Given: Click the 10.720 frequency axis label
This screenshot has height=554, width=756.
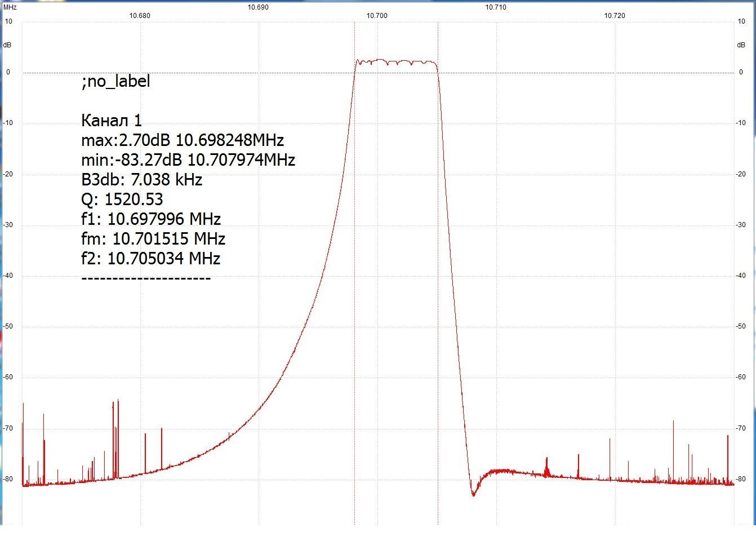Looking at the screenshot, I should 615,16.
